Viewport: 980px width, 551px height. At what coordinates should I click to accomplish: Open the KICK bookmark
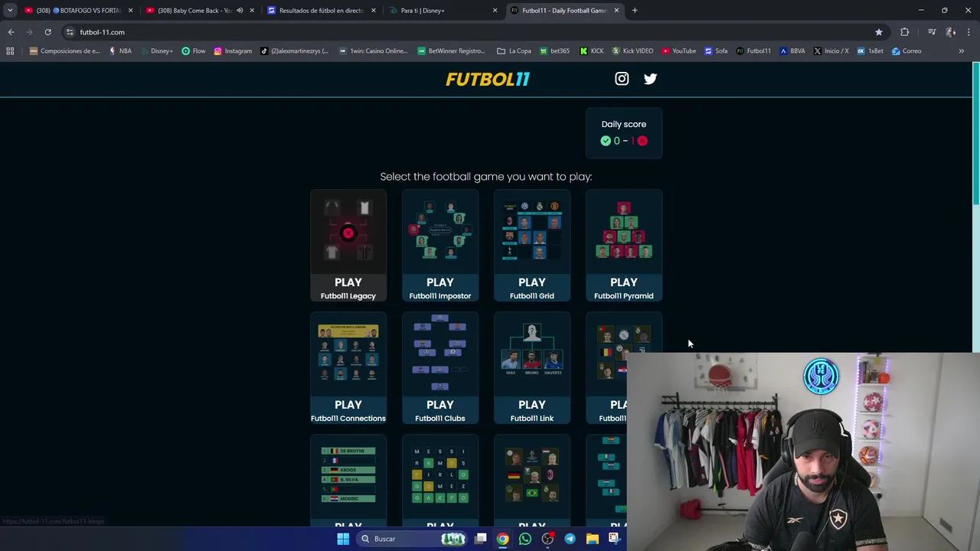(x=592, y=51)
